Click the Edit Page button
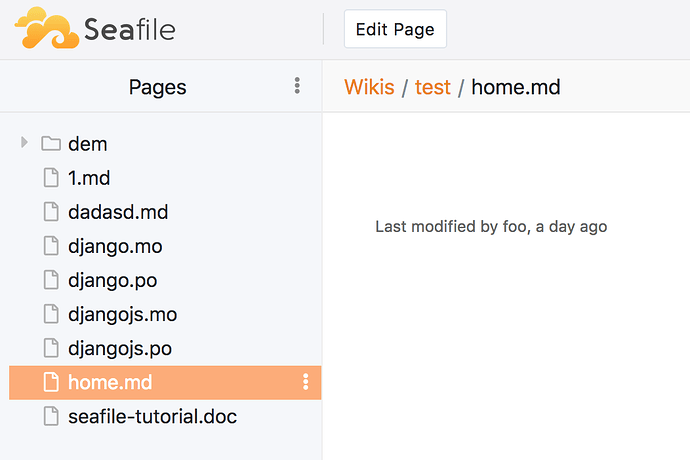690x460 pixels. coord(395,29)
